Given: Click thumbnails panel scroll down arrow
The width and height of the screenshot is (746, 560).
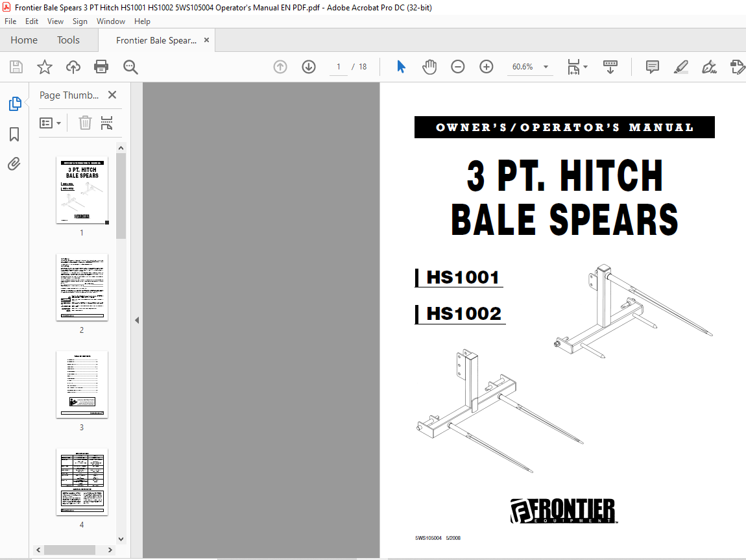Looking at the screenshot, I should [x=121, y=539].
